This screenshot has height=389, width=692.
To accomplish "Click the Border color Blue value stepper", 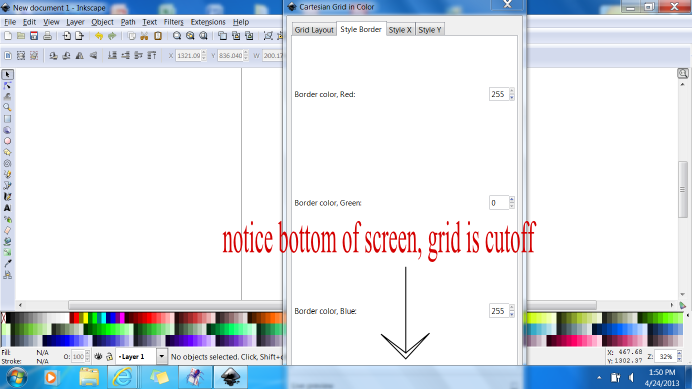I will pos(511,311).
